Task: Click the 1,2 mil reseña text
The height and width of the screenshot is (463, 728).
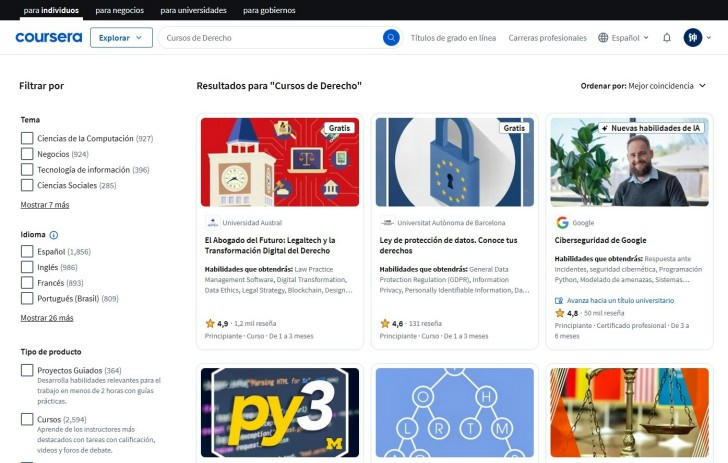Action: 255,323
